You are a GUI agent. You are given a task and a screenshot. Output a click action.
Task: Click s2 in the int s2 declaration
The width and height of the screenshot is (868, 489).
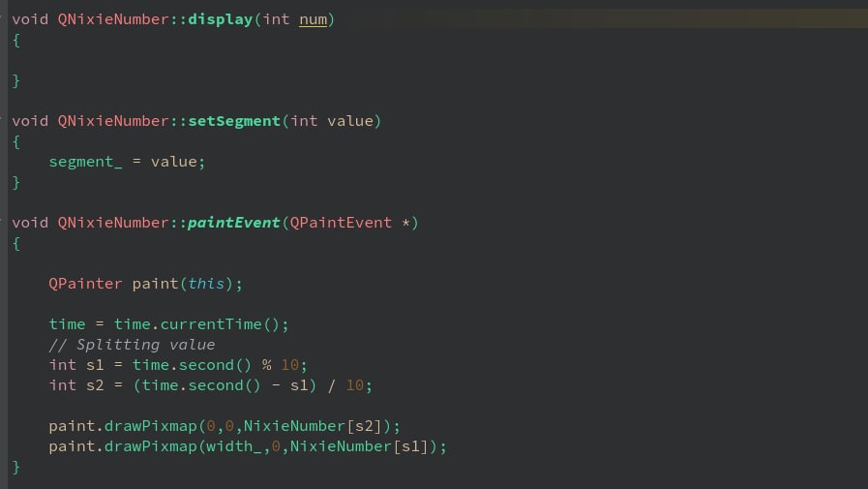[95, 385]
